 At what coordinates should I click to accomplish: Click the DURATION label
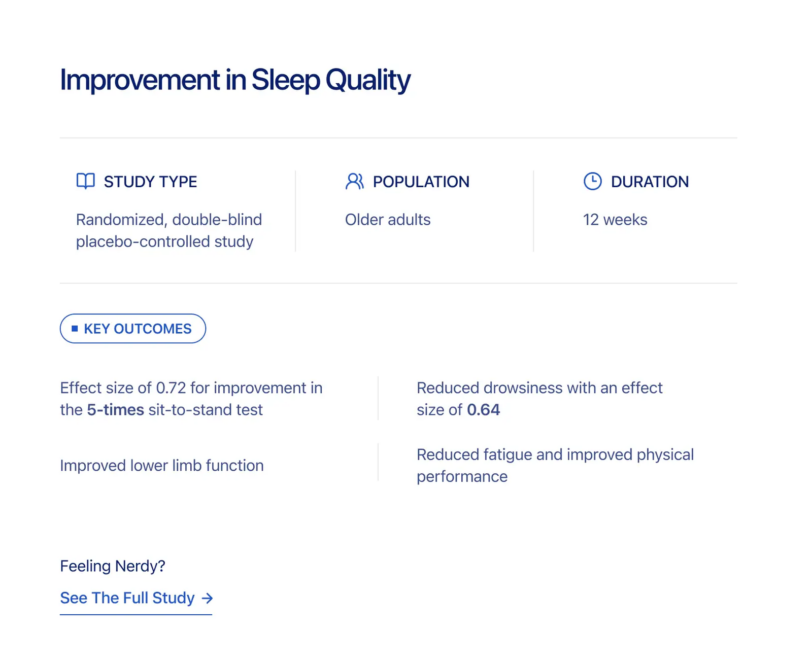[650, 182]
